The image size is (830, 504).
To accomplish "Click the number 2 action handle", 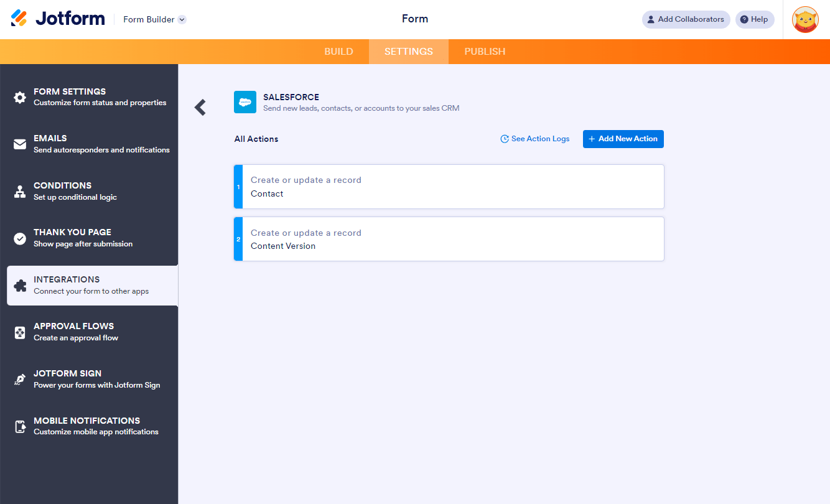I will click(x=238, y=239).
